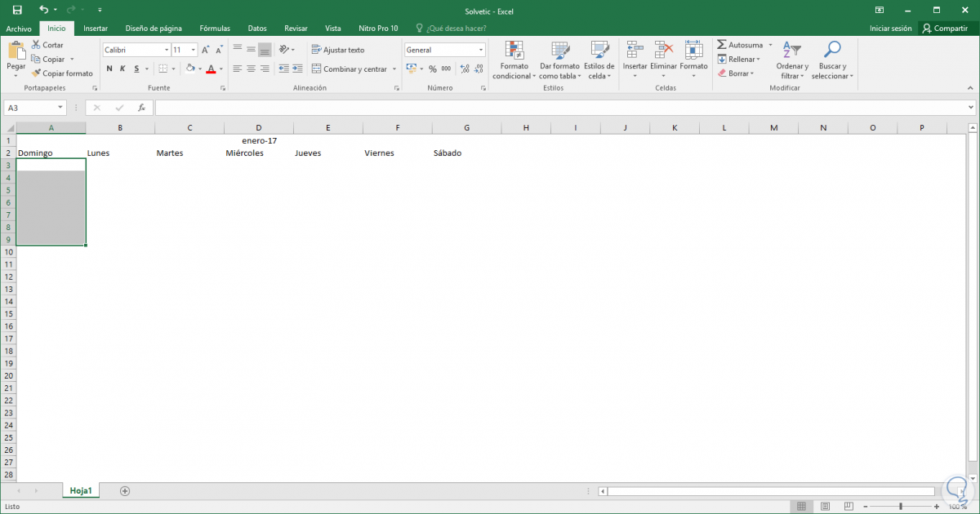
Task: Open Formato condicional menu
Action: coord(514,60)
